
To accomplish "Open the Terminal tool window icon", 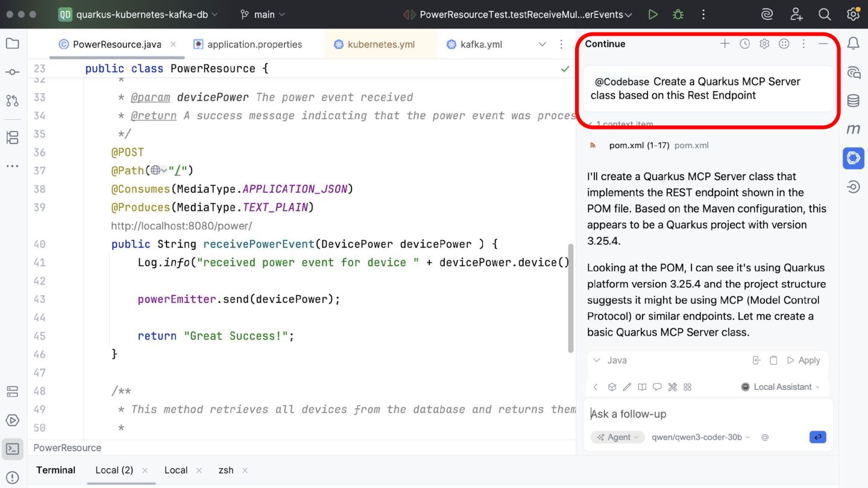I will point(12,449).
